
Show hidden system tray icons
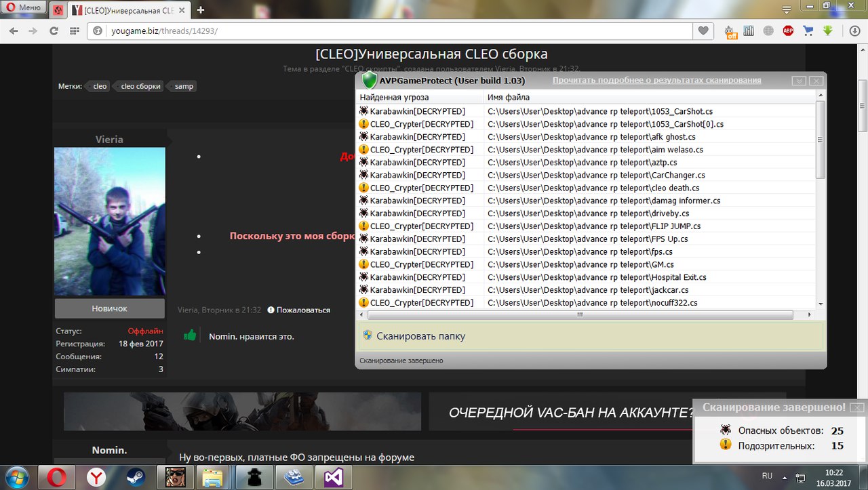(x=785, y=477)
